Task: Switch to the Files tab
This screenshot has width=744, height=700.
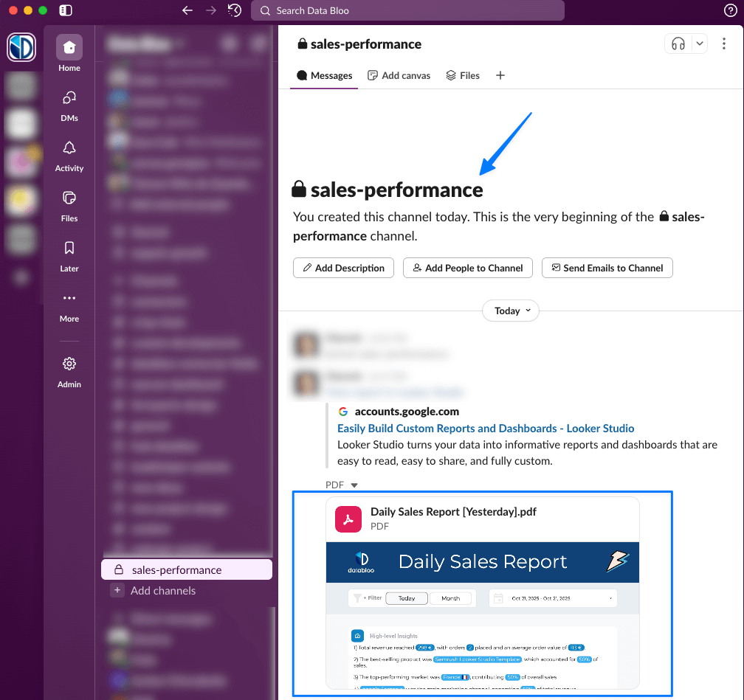Action: coord(463,75)
